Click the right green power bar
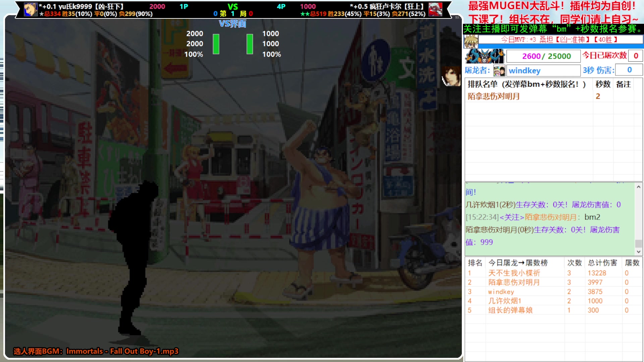The height and width of the screenshot is (362, 644). pos(250,44)
